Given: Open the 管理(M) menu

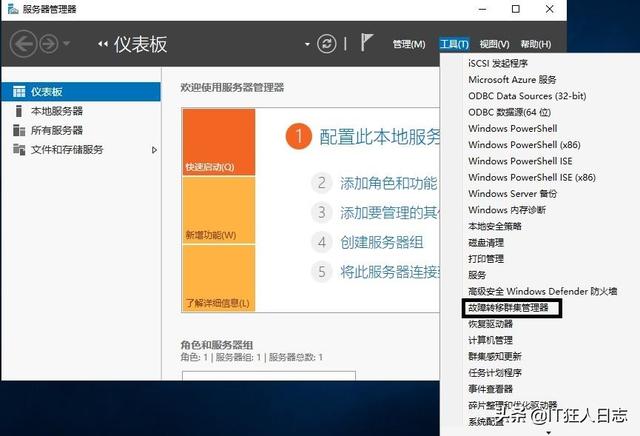Looking at the screenshot, I should tap(409, 44).
